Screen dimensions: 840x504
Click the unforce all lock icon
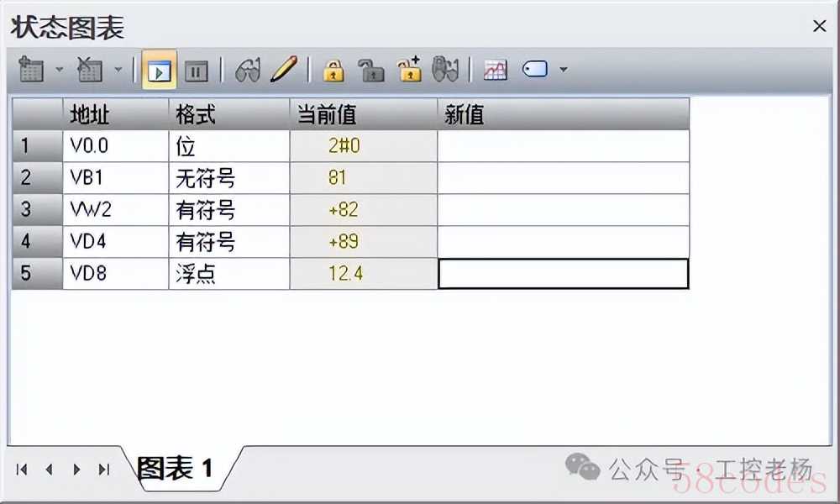click(x=409, y=71)
